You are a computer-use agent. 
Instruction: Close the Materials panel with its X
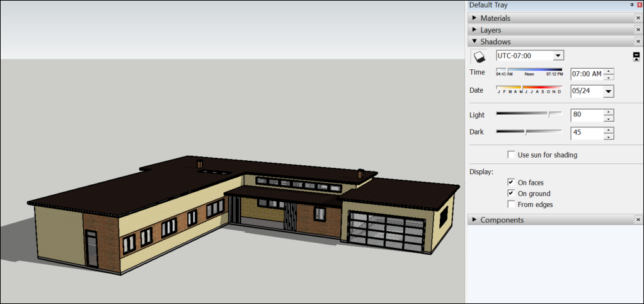click(638, 18)
